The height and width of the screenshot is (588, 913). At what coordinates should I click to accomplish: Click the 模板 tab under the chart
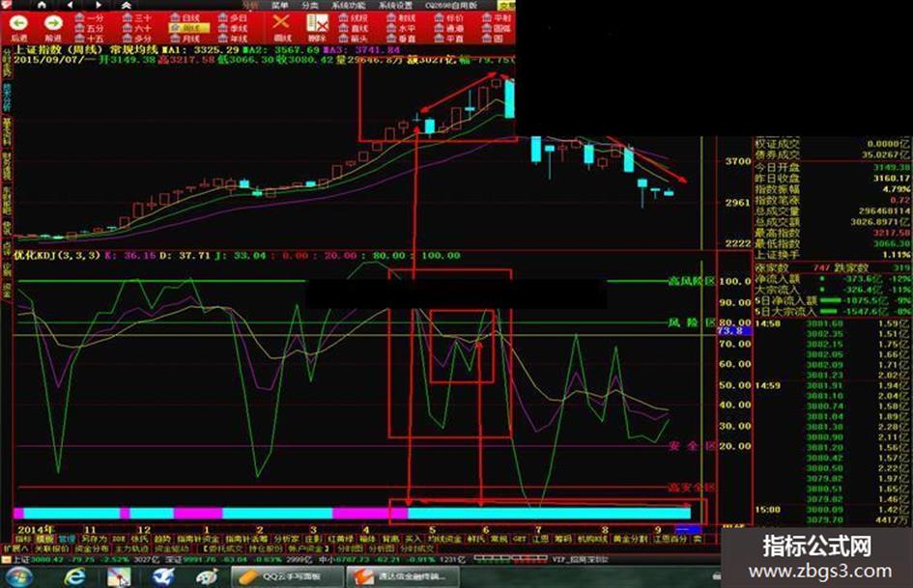point(44,539)
